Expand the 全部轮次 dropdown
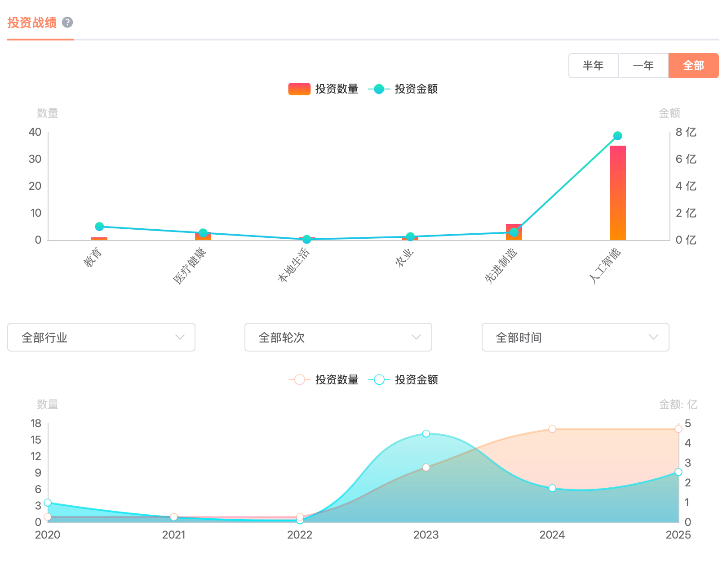Viewport: 727px width, 588px height. pos(338,337)
